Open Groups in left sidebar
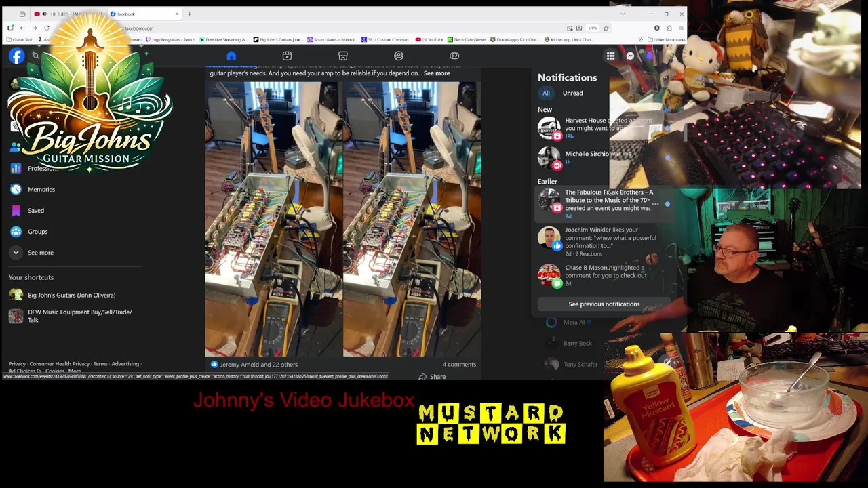868x488 pixels. coord(37,232)
